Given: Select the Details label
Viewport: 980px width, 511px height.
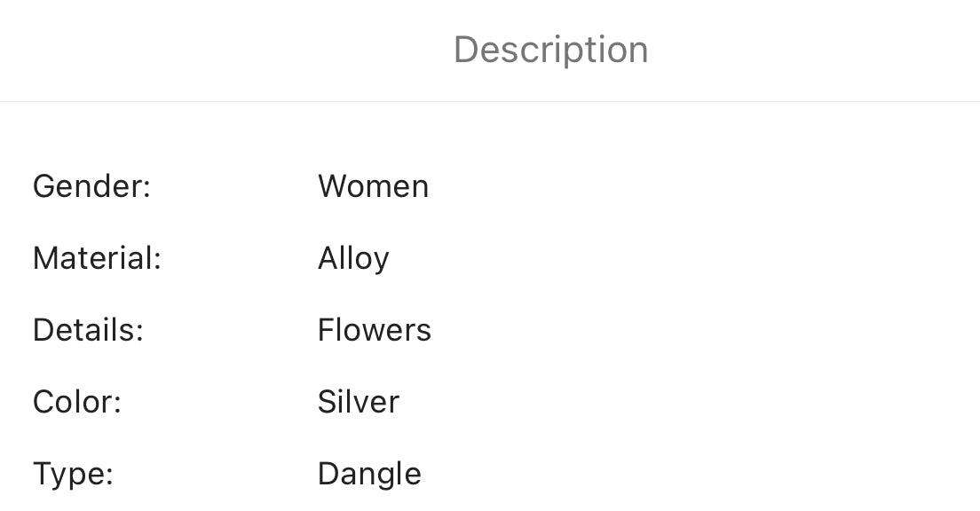Looking at the screenshot, I should [x=88, y=330].
